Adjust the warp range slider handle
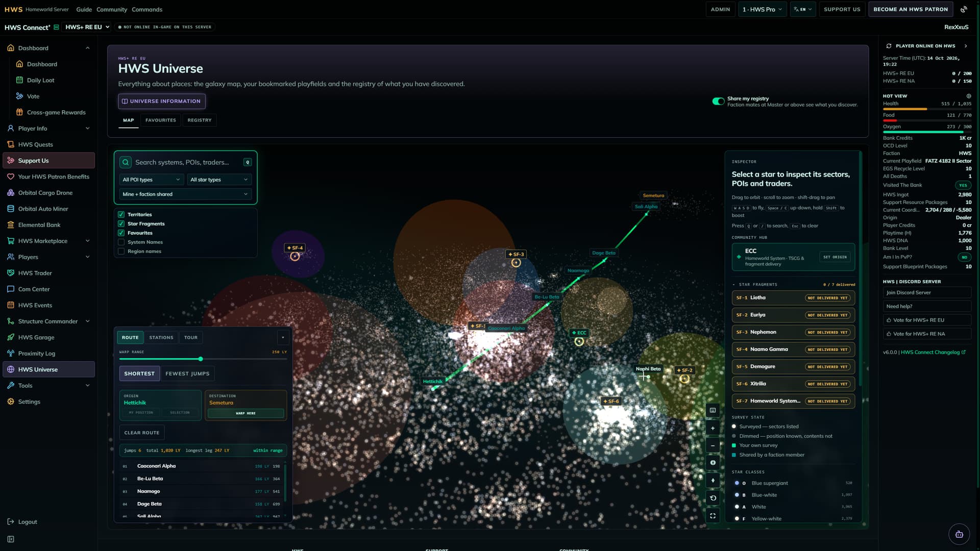Viewport: 980px width, 551px height. 201,359
